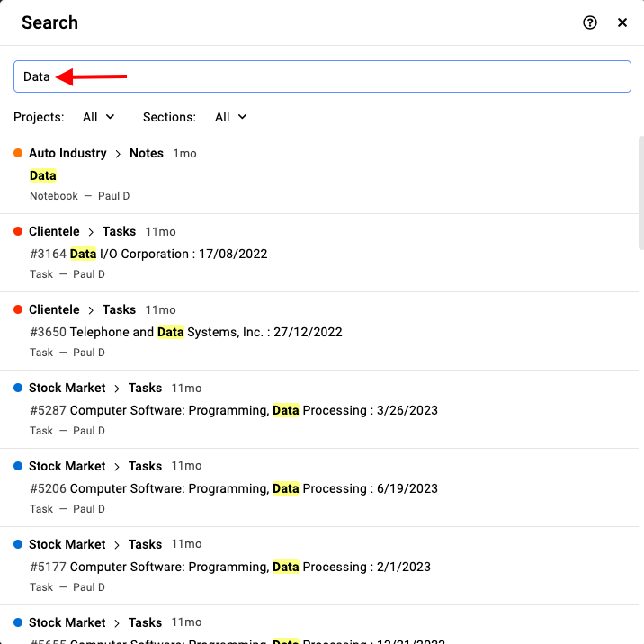The width and height of the screenshot is (644, 644).
Task: Open the Projects All dropdown
Action: click(x=99, y=117)
